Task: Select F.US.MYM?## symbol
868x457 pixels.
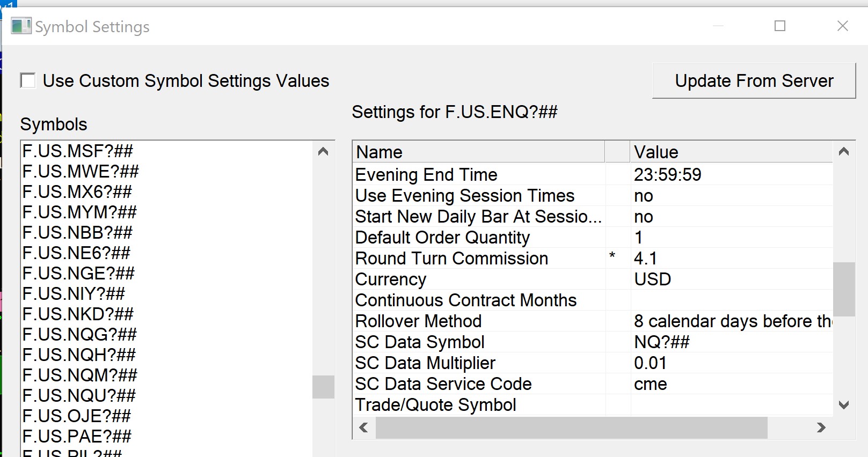Action: click(79, 212)
